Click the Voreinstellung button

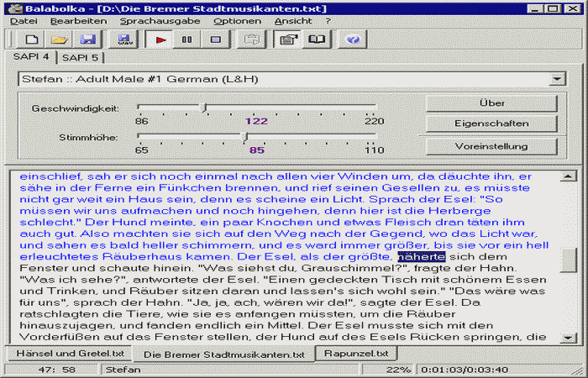(x=491, y=146)
